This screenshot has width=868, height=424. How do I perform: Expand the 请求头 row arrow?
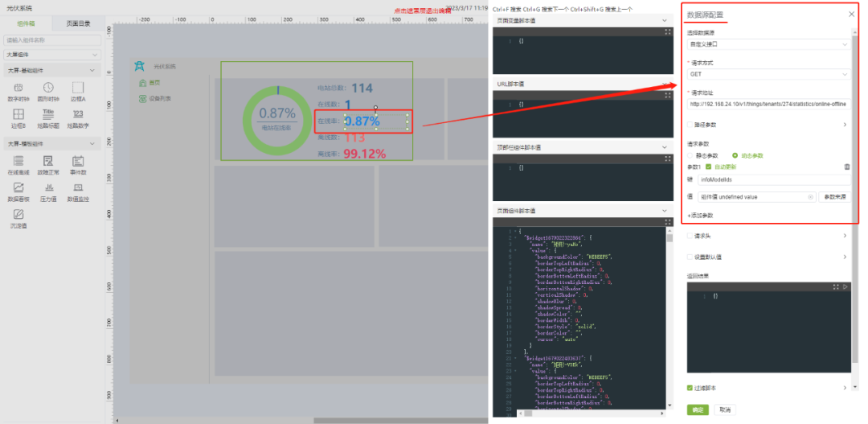[845, 236]
